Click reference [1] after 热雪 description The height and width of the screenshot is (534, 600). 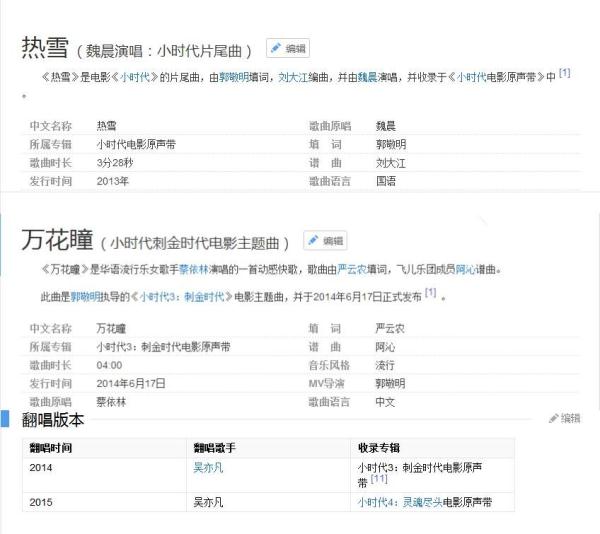[564, 73]
